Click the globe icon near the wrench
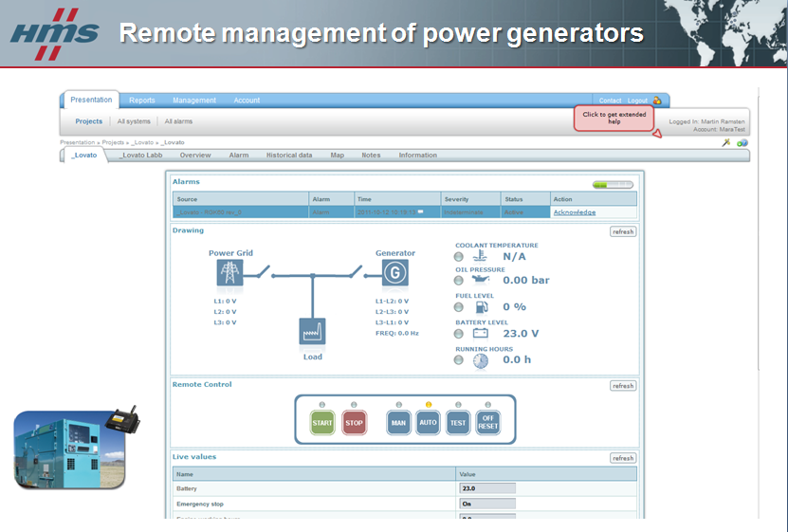The image size is (788, 532). coord(742,143)
